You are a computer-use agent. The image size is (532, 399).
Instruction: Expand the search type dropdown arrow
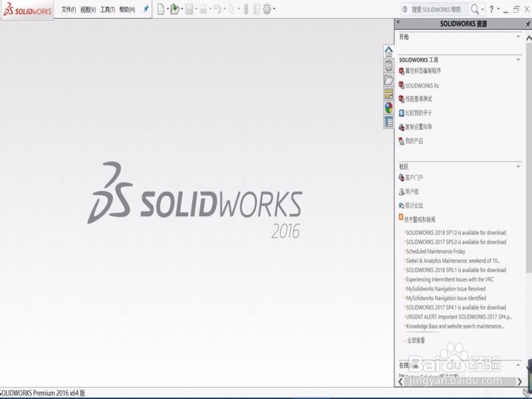(x=483, y=9)
